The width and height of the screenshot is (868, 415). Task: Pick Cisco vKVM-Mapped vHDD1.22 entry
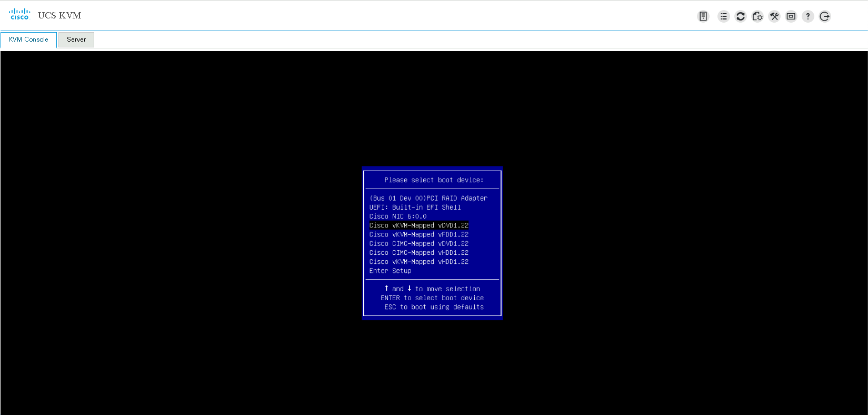coord(418,262)
